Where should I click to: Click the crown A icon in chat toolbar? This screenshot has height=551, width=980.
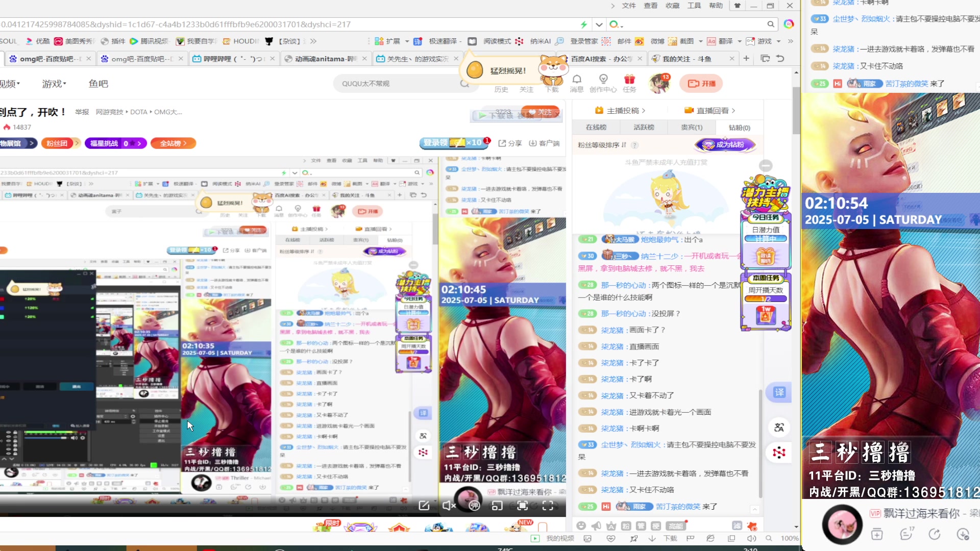pyautogui.click(x=611, y=526)
